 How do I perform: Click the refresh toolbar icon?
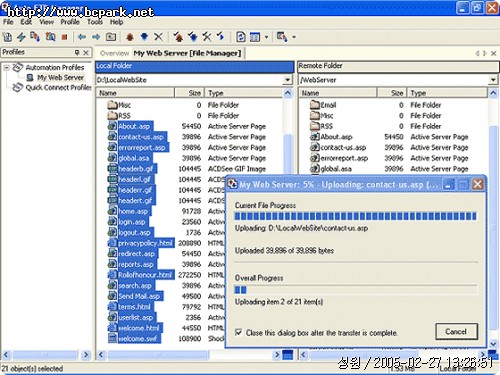pyautogui.click(x=240, y=37)
